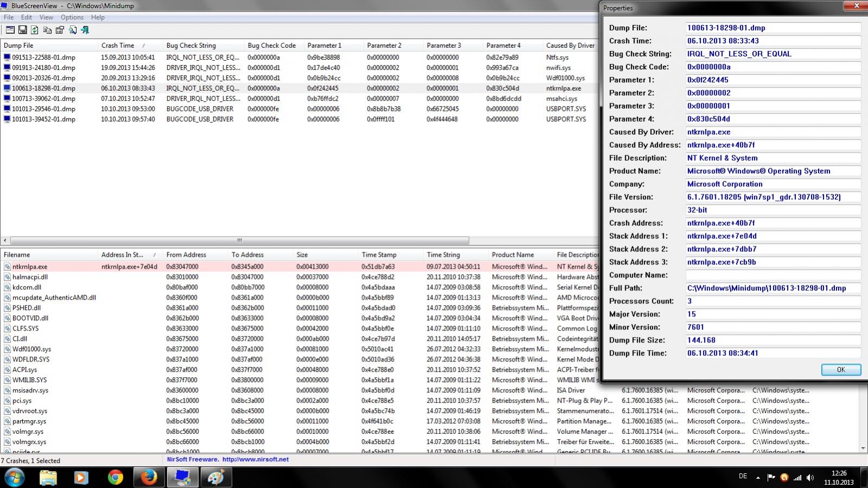Click the icon of 100613-18298-01.dmp row
Viewport: 868px width, 488px height.
[x=7, y=88]
